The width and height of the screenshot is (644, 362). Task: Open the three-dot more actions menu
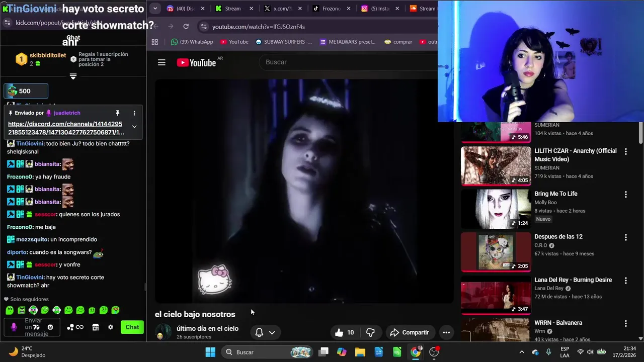point(446,332)
